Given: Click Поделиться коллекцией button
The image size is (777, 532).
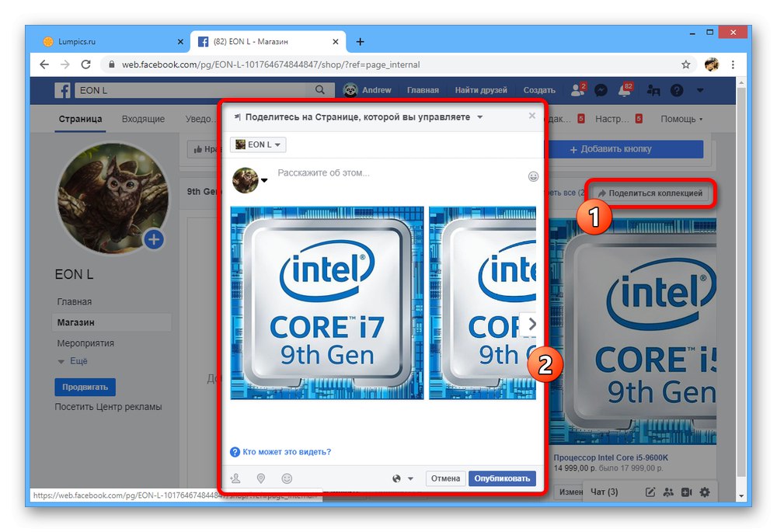Looking at the screenshot, I should point(650,193).
